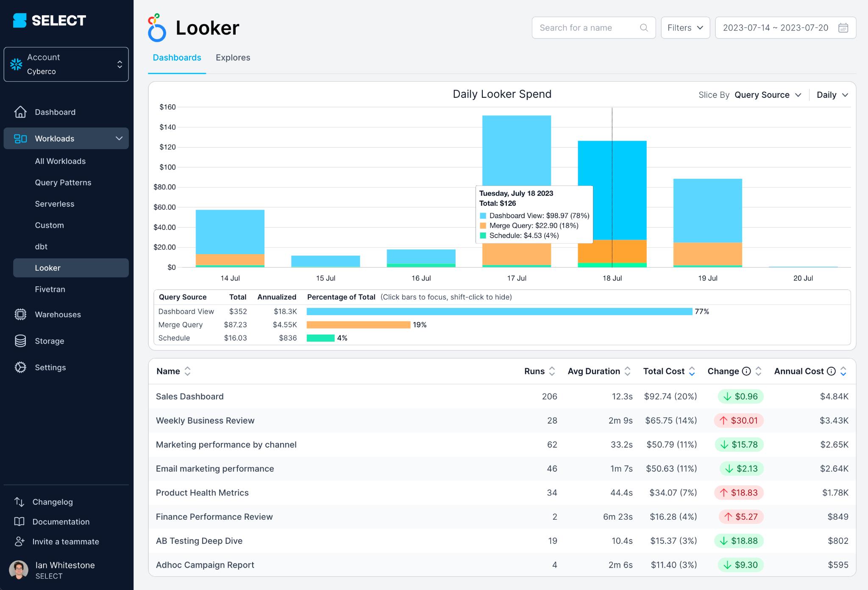Click the Workloads icon in sidebar
Image resolution: width=868 pixels, height=590 pixels.
tap(20, 138)
